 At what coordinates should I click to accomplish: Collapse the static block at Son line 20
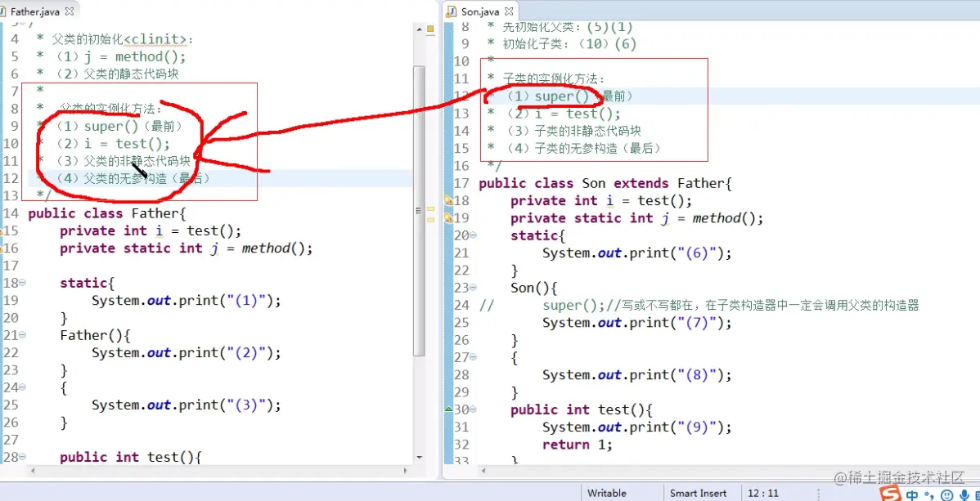point(473,235)
